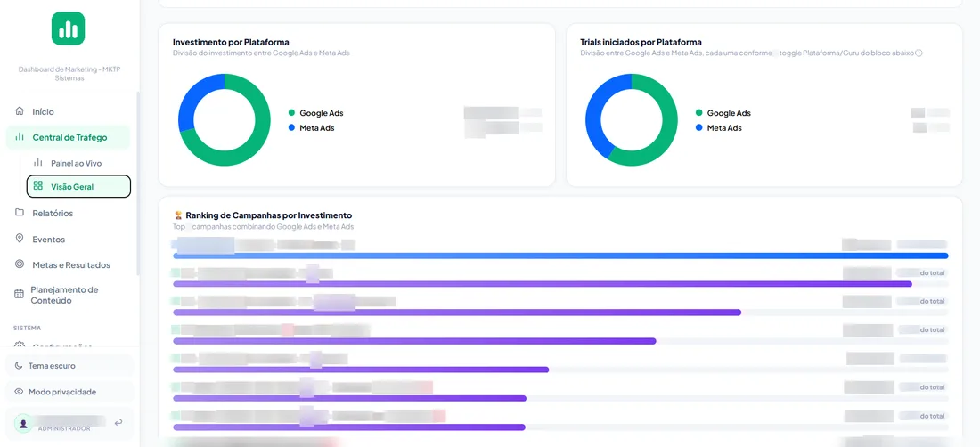Click the calendar icon for Planejamento de Conteúdo
This screenshot has height=447, width=980.
[20, 295]
